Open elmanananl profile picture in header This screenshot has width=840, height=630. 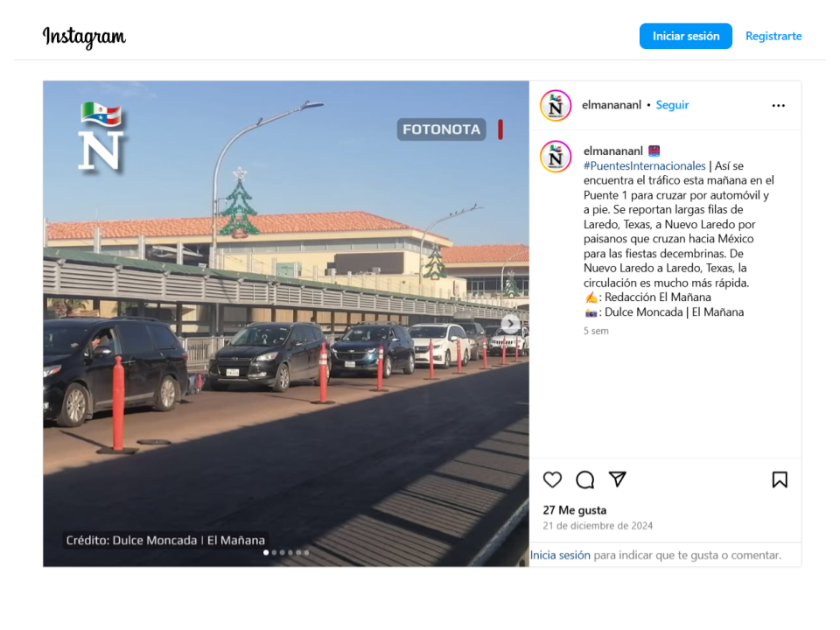click(x=556, y=106)
